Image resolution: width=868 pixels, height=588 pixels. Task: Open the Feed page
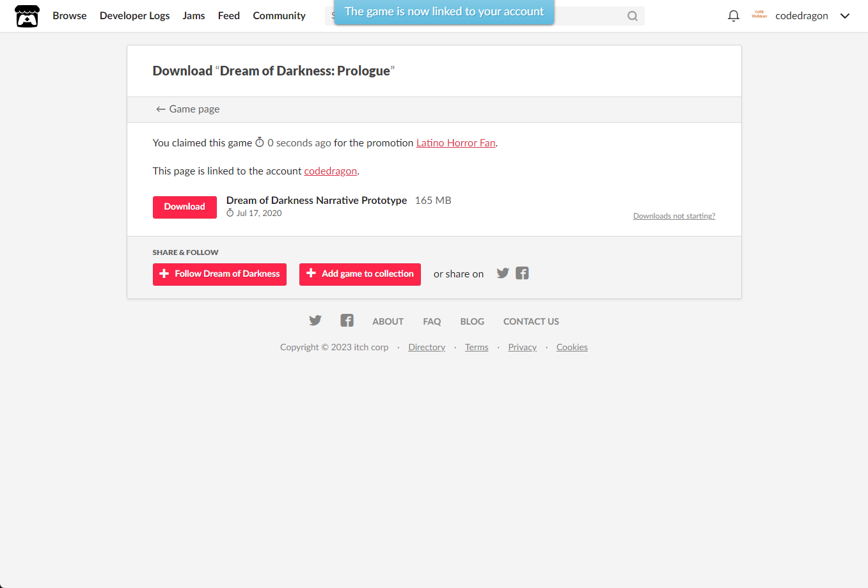(x=229, y=16)
